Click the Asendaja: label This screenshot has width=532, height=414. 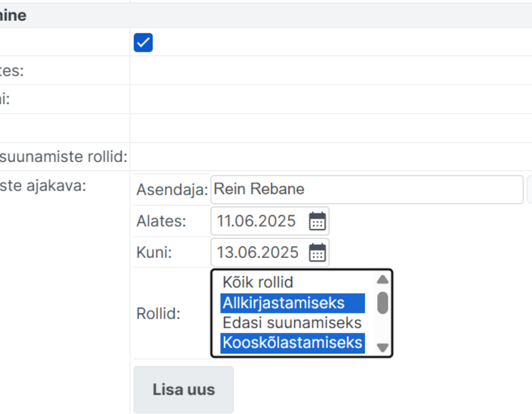(172, 190)
